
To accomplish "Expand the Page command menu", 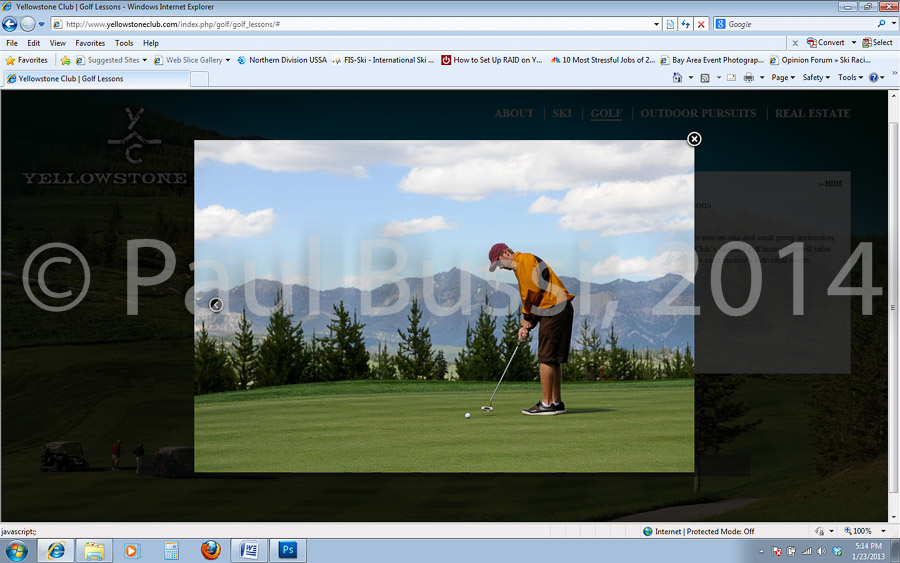I will pos(783,77).
